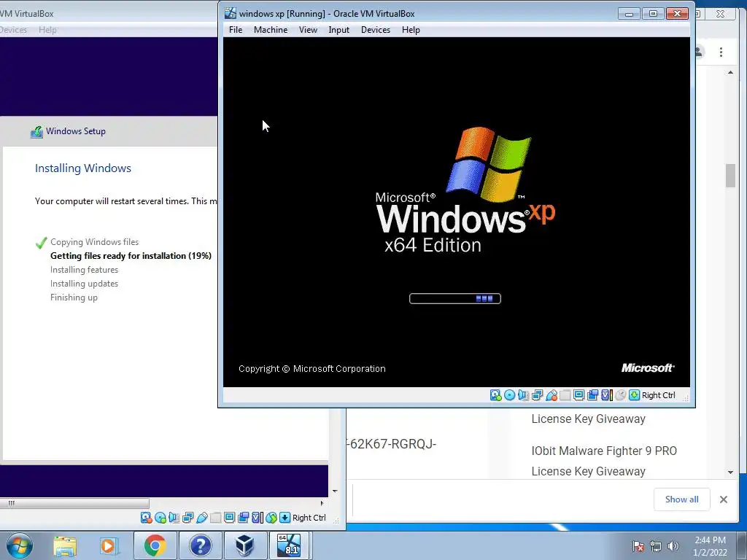Image resolution: width=747 pixels, height=560 pixels.
Task: Click 'Finishing up' step text
Action: [x=74, y=297]
